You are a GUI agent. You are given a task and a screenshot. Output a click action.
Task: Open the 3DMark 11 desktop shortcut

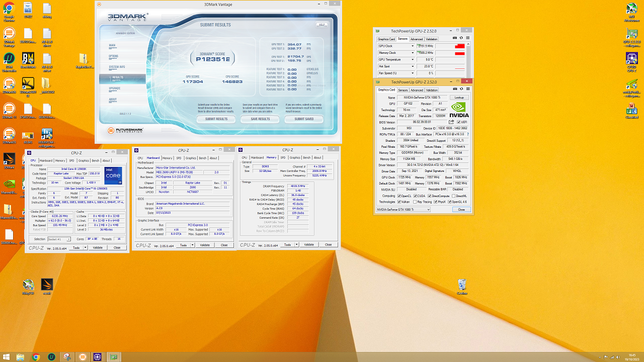tap(9, 110)
